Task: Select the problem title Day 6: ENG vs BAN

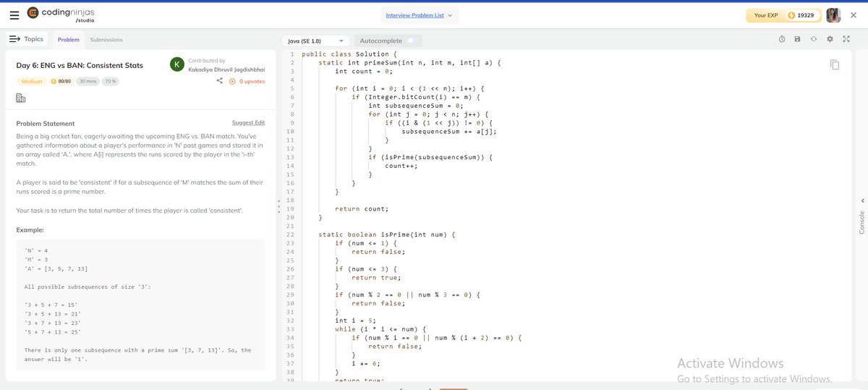Action: pos(80,65)
